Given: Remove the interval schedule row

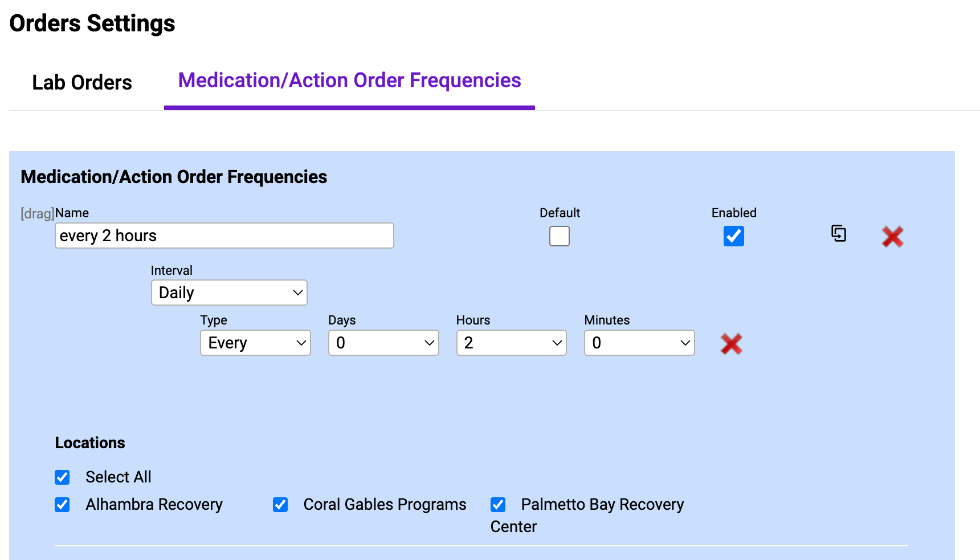Looking at the screenshot, I should (x=732, y=343).
